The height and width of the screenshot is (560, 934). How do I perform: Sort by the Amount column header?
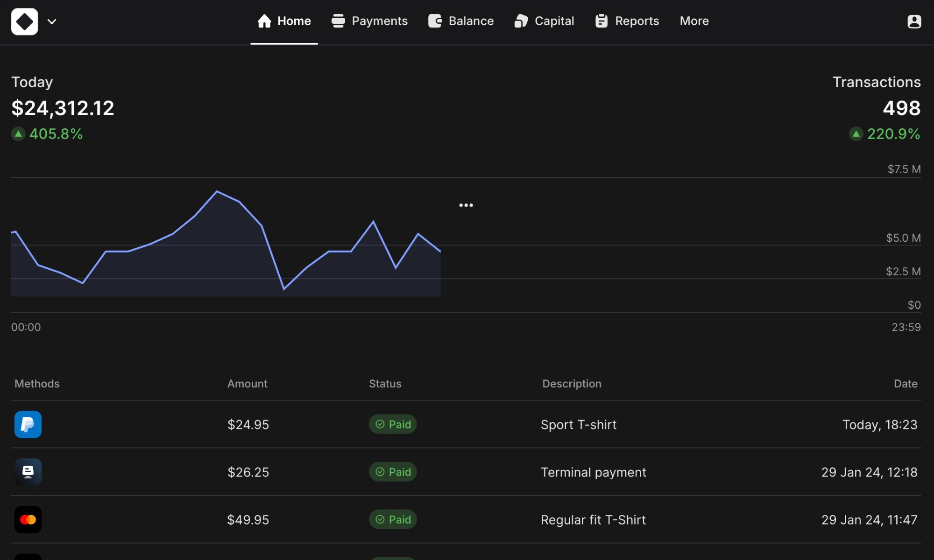(x=247, y=384)
